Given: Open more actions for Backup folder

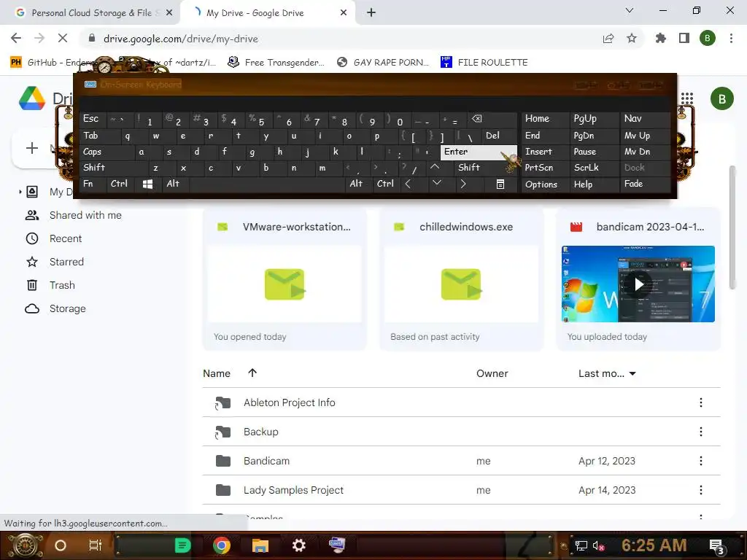Looking at the screenshot, I should 701,432.
